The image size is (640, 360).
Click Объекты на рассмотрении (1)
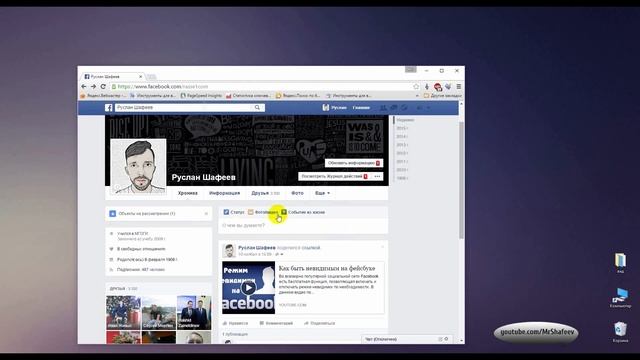pyautogui.click(x=147, y=213)
